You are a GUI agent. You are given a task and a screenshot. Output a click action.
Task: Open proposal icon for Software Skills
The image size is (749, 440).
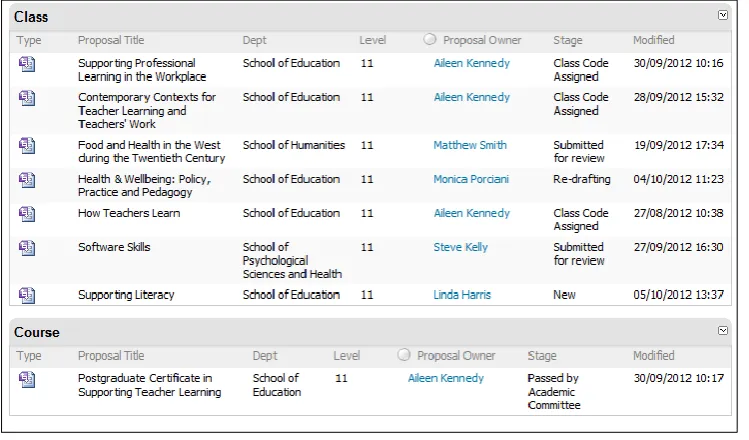tap(27, 248)
